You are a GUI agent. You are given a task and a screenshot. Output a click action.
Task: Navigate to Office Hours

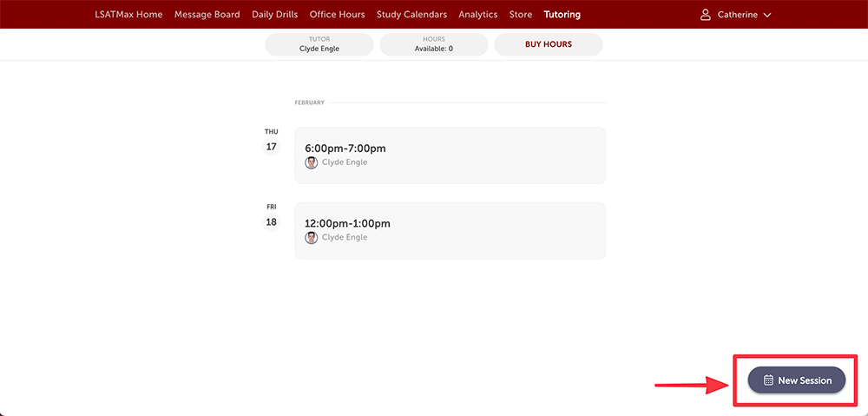[x=337, y=15]
